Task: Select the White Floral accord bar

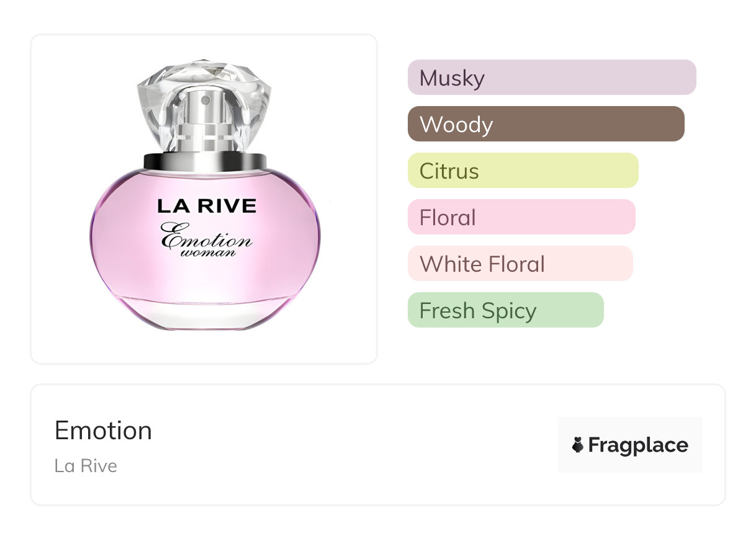Action: point(520,264)
